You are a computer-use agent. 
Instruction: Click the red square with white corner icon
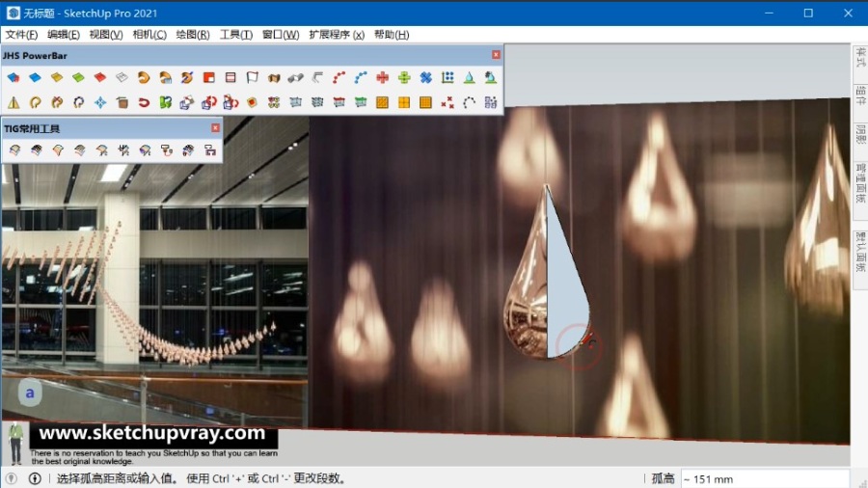(208, 77)
